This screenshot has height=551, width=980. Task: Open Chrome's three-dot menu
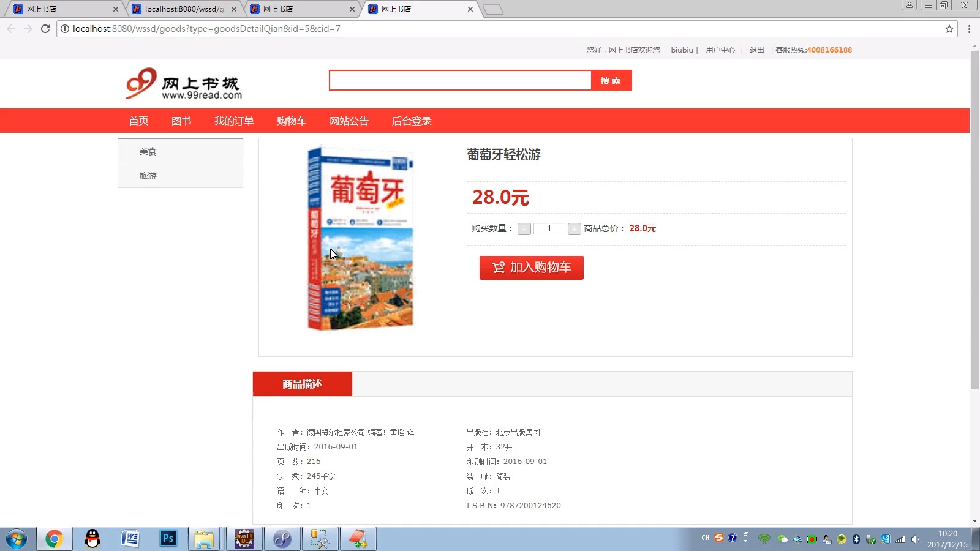(969, 28)
